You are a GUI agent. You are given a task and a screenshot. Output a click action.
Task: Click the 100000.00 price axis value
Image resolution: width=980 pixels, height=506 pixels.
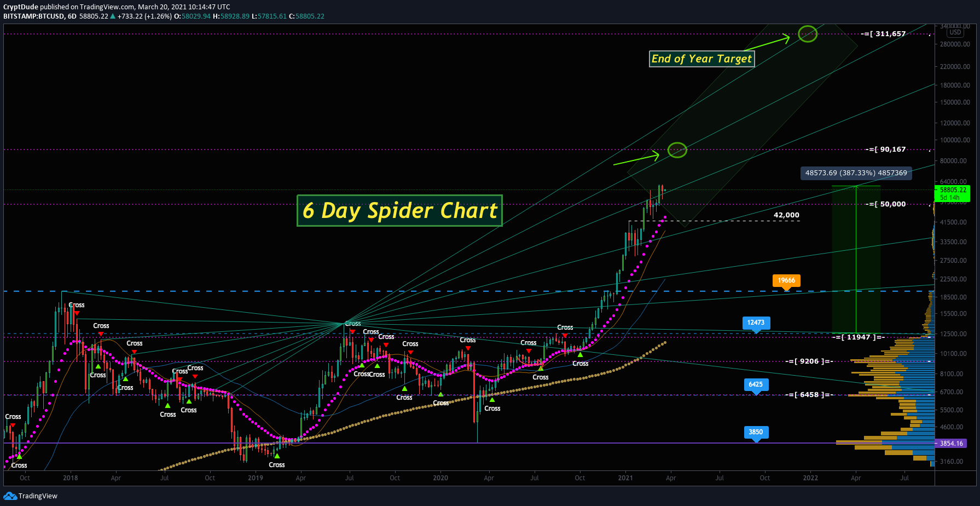tap(955, 140)
